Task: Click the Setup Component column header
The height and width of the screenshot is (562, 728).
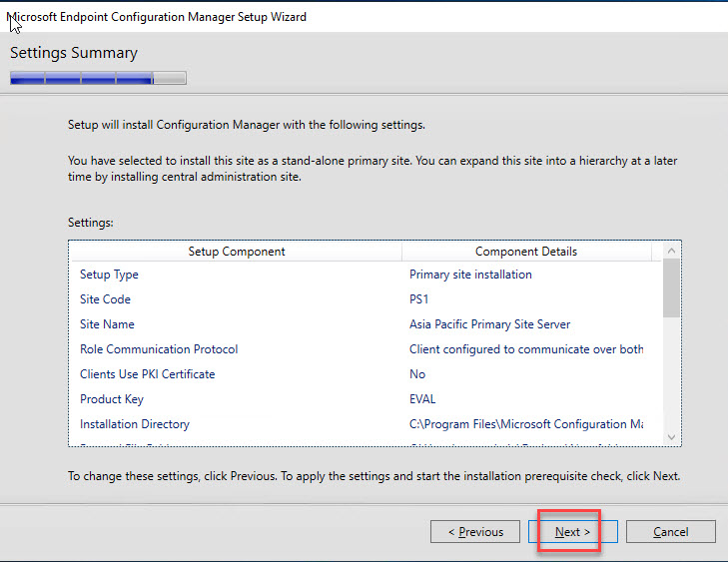Action: [x=237, y=252]
